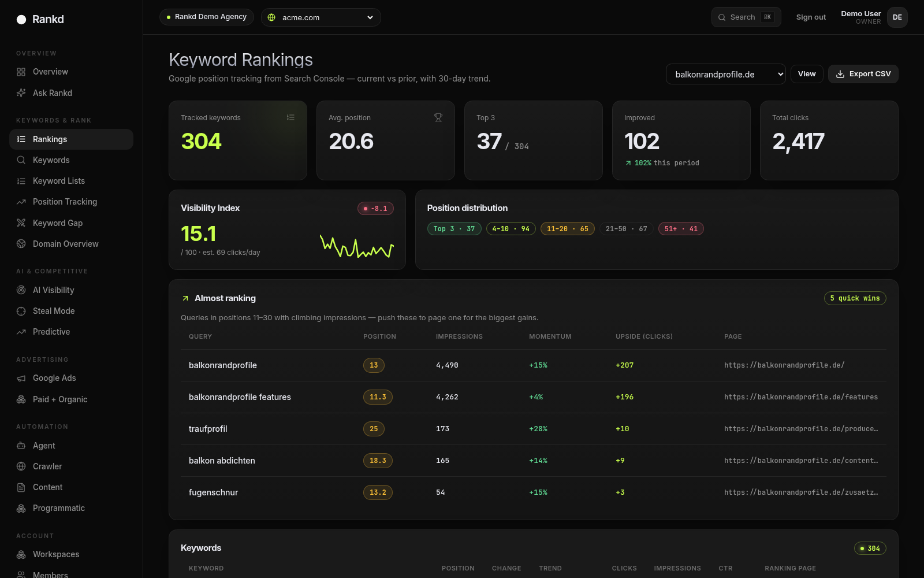The height and width of the screenshot is (578, 924).
Task: Click the Visibility Index sparkline chart
Action: [x=357, y=247]
